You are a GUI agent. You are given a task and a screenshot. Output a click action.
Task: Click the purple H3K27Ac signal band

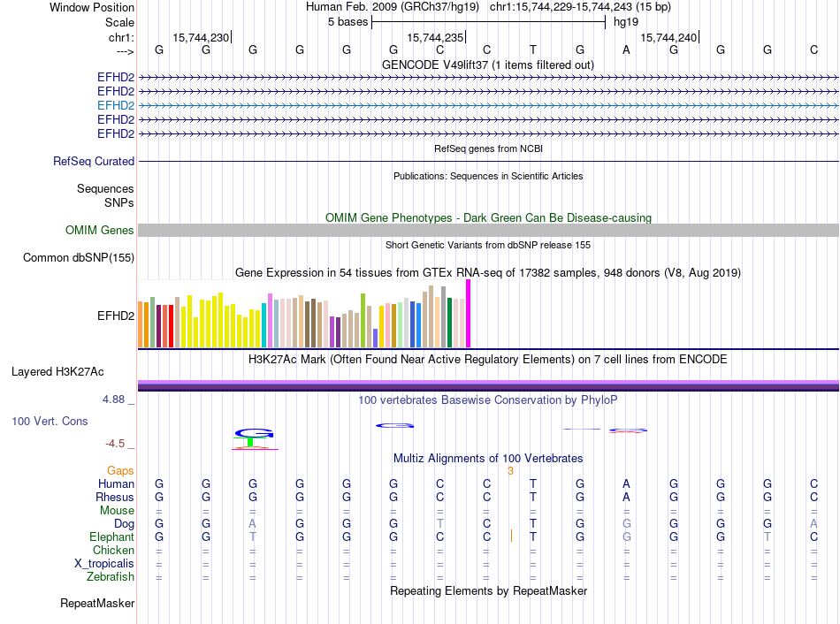(488, 384)
